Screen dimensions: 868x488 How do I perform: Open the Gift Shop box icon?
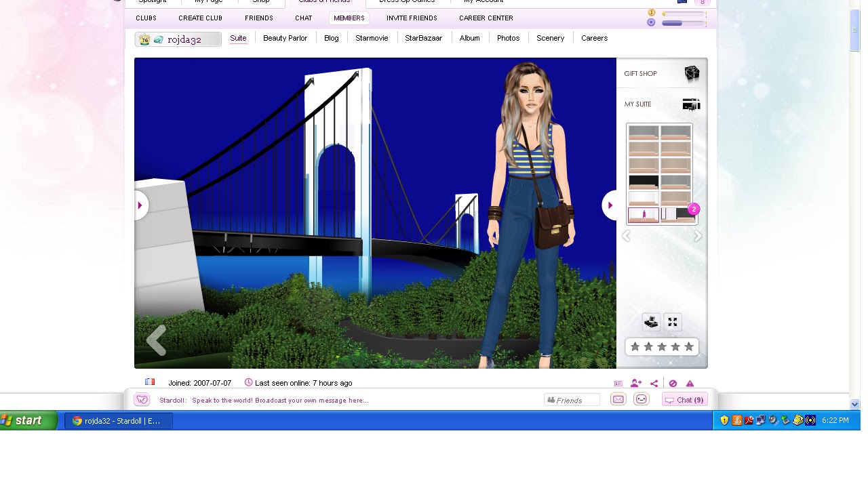691,73
